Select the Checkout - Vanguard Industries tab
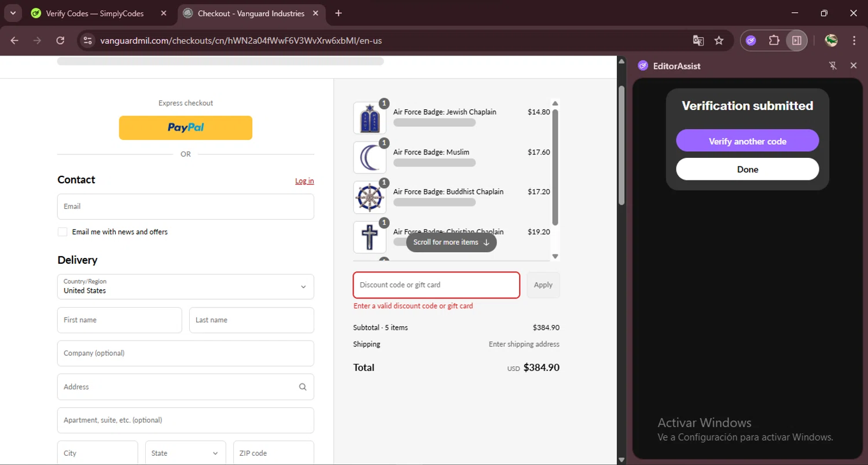868x465 pixels. (x=251, y=13)
